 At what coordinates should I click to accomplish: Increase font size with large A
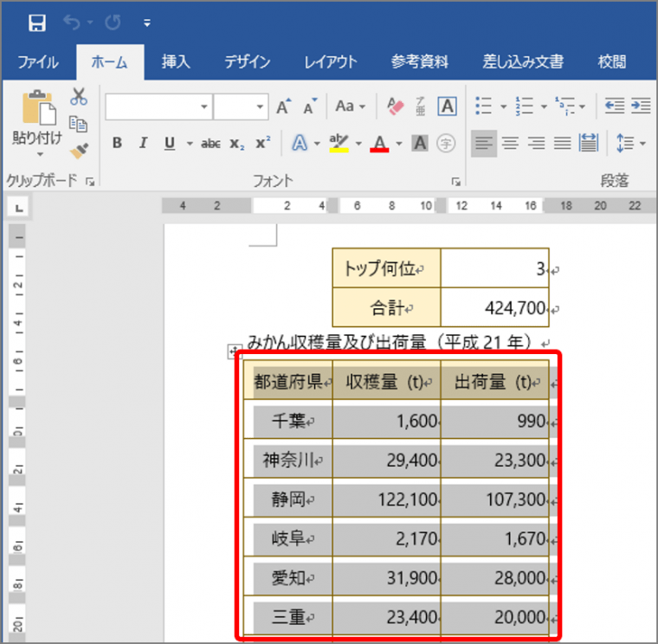[284, 106]
